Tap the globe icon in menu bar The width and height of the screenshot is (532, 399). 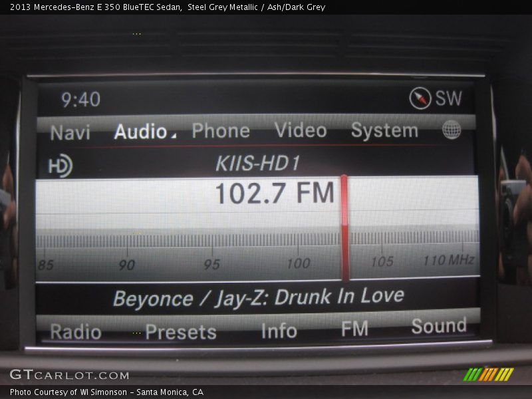(x=452, y=130)
